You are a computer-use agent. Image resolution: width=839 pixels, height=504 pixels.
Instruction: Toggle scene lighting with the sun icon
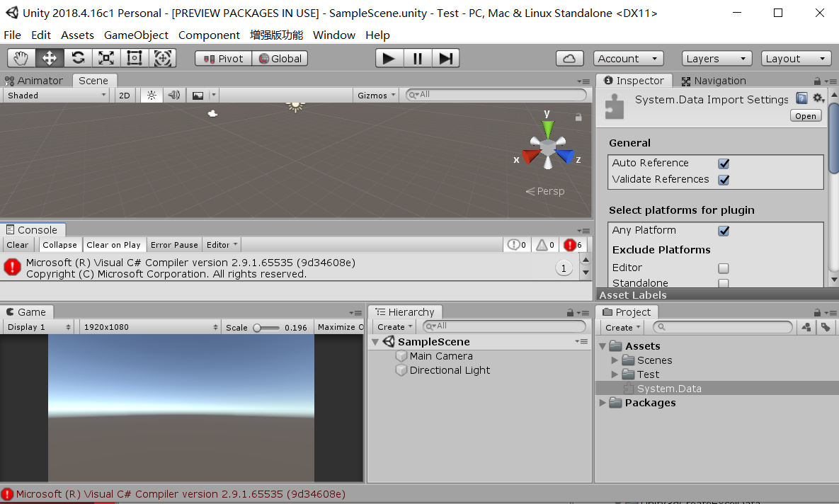pos(152,94)
